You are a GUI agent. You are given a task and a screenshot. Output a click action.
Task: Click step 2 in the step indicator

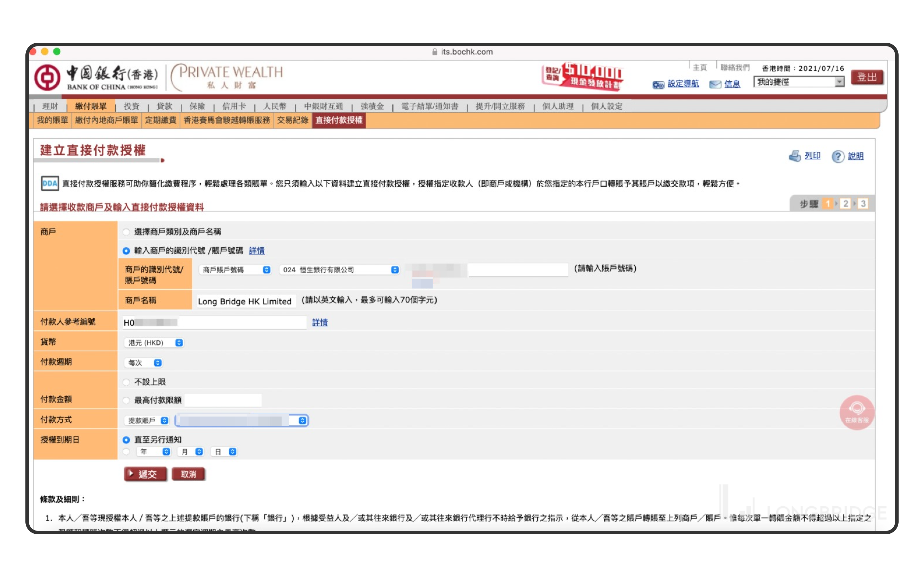click(x=845, y=204)
